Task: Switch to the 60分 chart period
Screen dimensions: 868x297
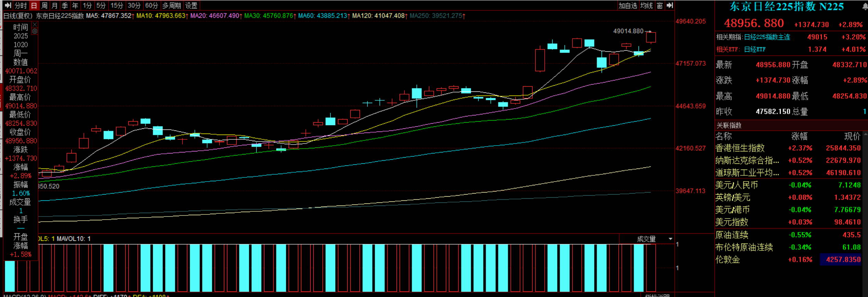Action: pos(151,5)
